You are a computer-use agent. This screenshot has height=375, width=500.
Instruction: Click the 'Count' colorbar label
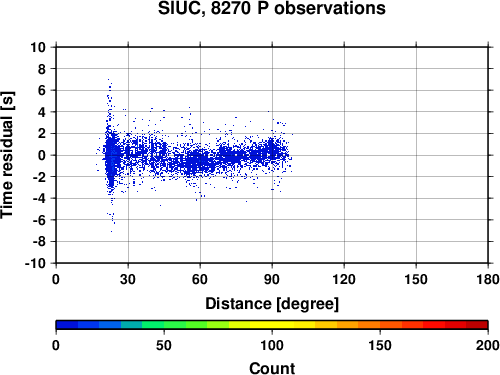click(272, 368)
